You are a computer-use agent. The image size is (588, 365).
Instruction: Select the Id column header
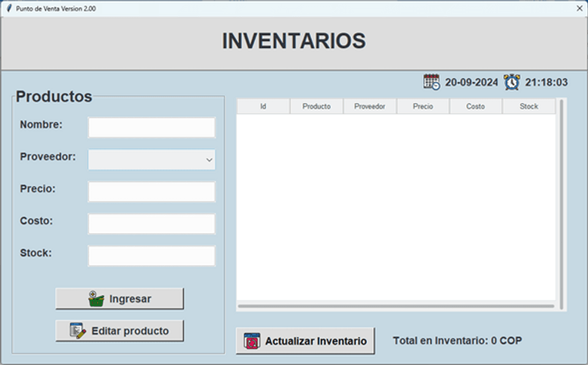[x=263, y=106]
